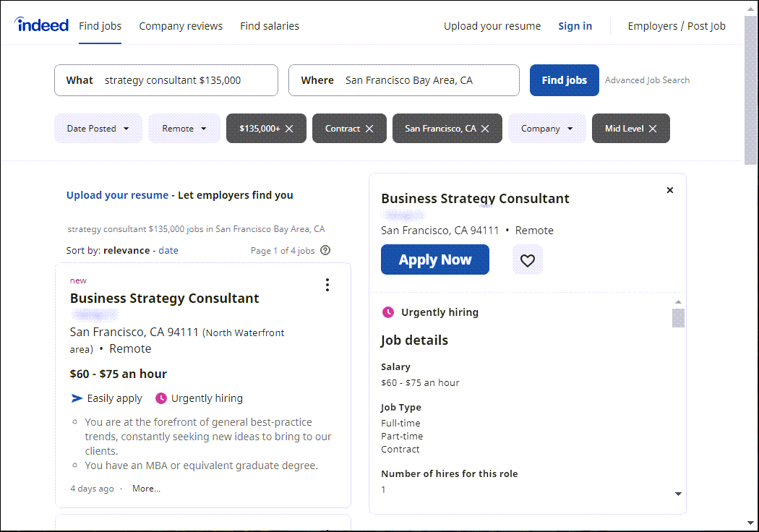
Task: Remove the Contract filter chip
Action: coord(369,129)
